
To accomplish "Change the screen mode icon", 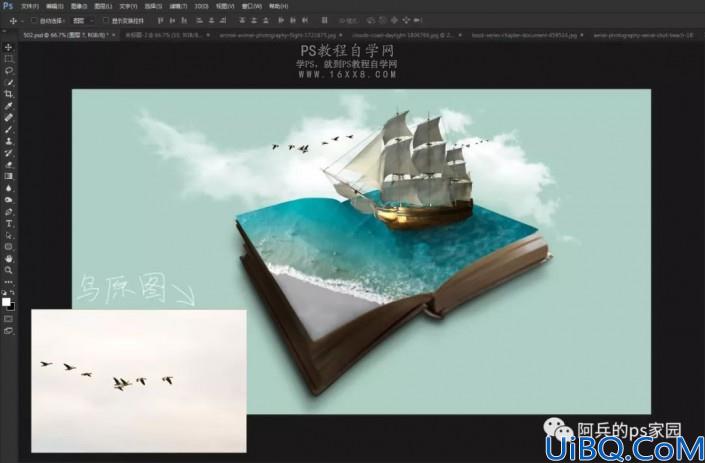I will pyautogui.click(x=9, y=331).
